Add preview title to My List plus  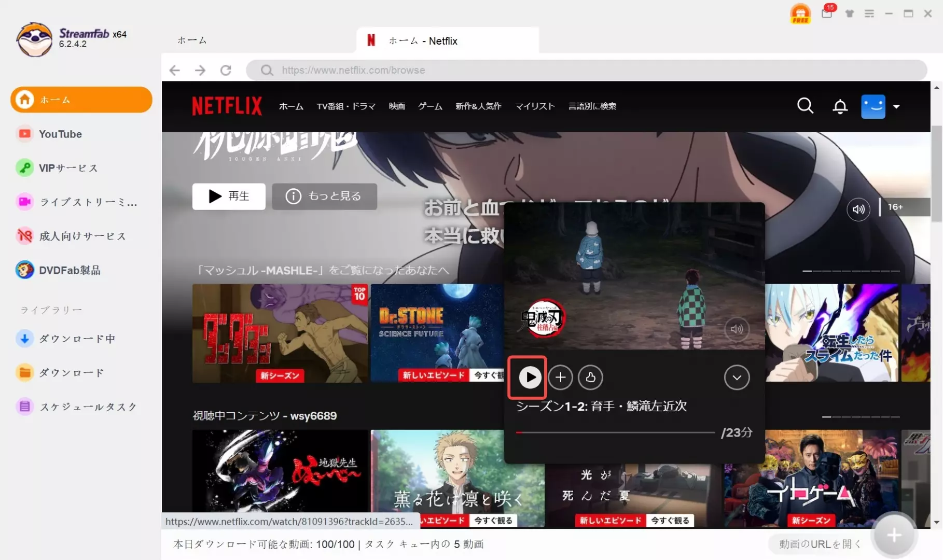click(560, 377)
